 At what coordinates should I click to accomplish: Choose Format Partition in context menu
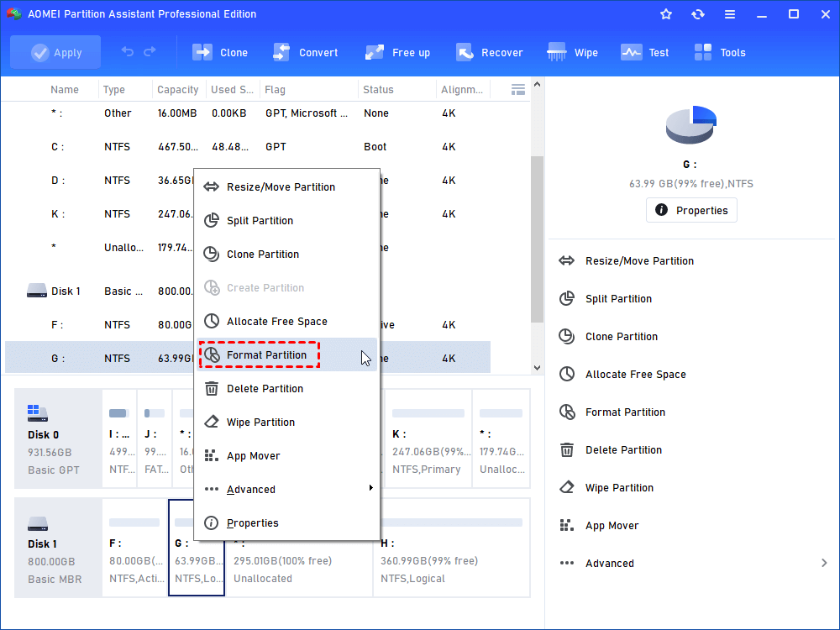click(287, 355)
